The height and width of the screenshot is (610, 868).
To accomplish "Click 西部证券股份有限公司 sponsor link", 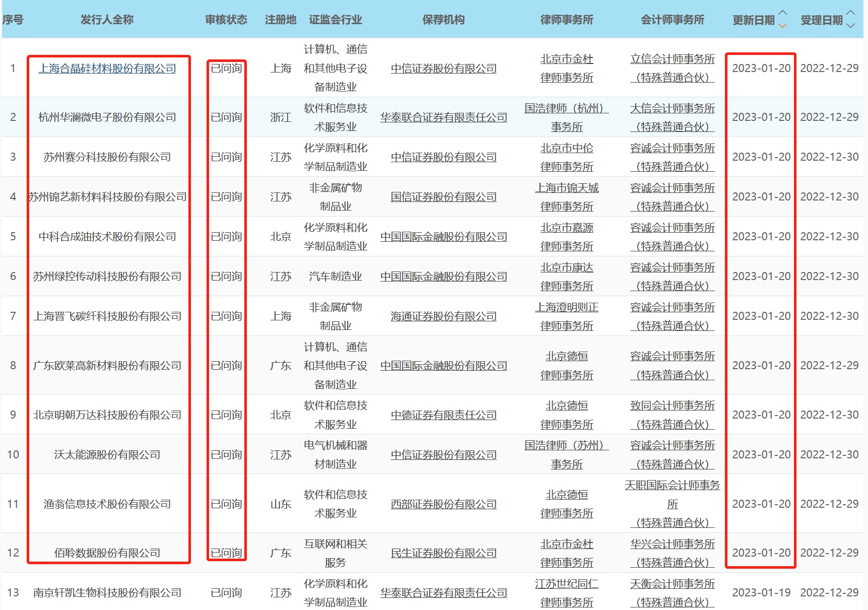I will [444, 504].
